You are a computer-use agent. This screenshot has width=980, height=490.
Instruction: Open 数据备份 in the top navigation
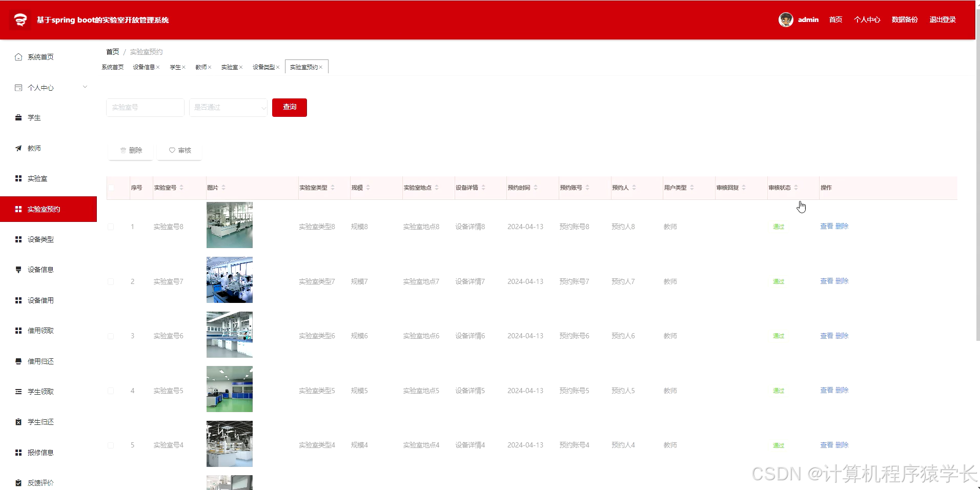(x=905, y=19)
